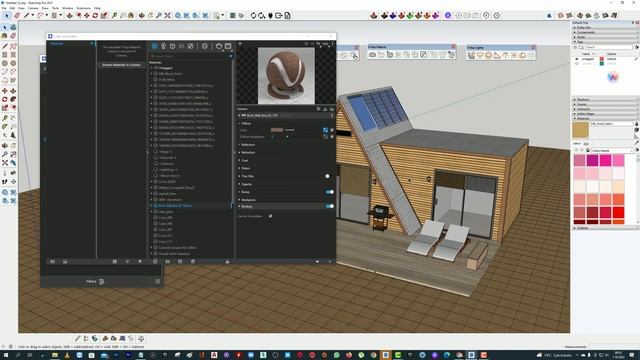
Task: Open File Explorer from the taskbar
Action: tap(55, 356)
